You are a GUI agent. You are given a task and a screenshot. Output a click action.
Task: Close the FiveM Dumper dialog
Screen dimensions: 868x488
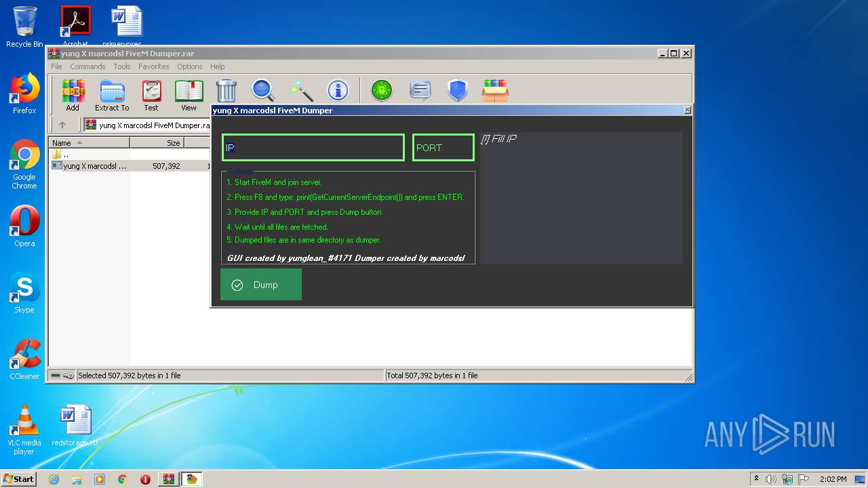[x=687, y=110]
